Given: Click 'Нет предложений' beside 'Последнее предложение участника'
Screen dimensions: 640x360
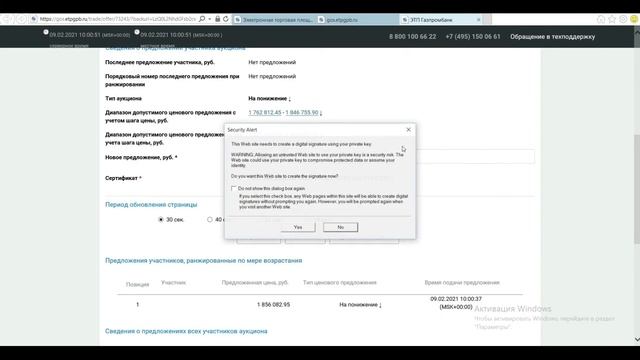Looking at the screenshot, I should click(272, 62).
